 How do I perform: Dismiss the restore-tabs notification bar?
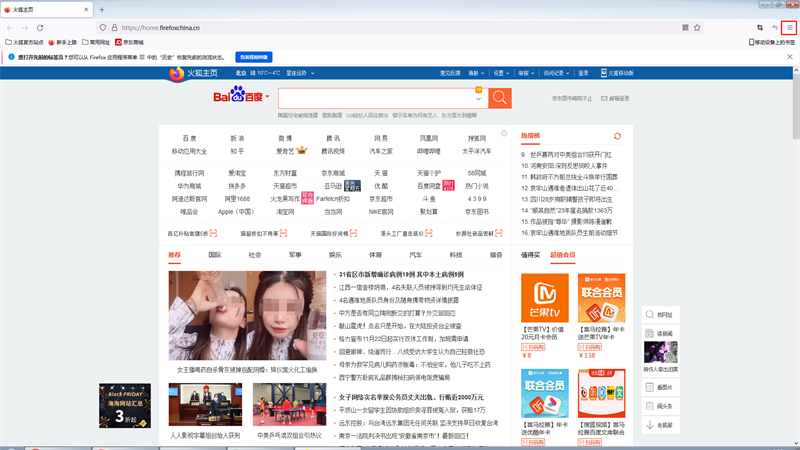tap(790, 57)
